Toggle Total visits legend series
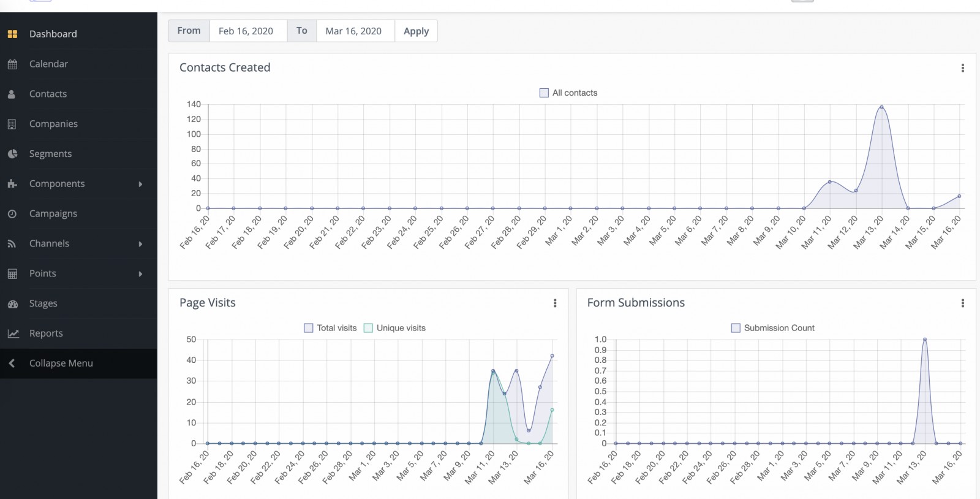980x499 pixels. pos(309,328)
